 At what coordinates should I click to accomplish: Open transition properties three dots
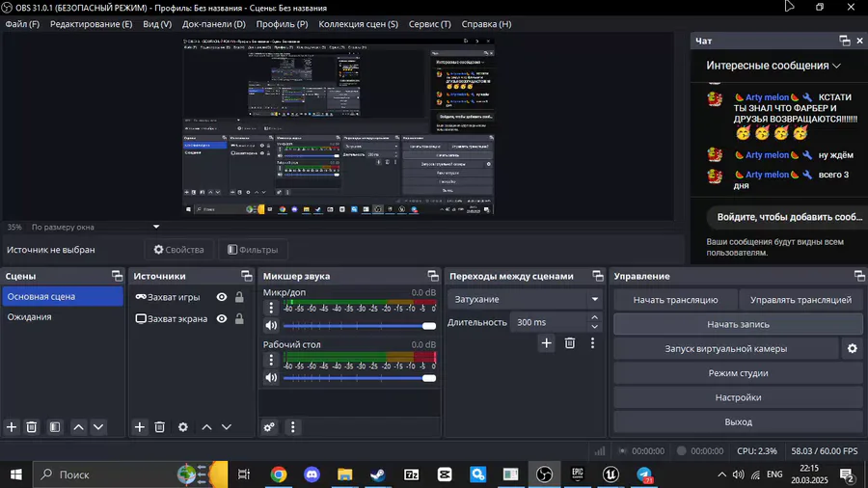592,343
